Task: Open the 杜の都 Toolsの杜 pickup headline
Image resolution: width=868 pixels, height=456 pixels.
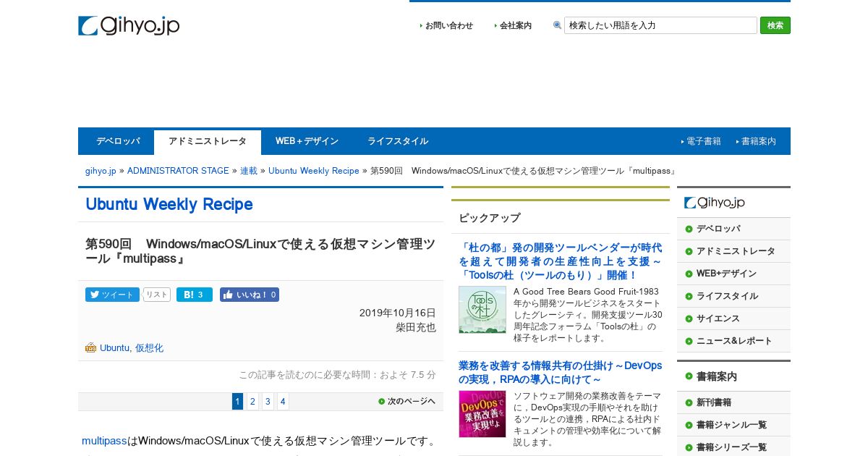Action: point(560,261)
